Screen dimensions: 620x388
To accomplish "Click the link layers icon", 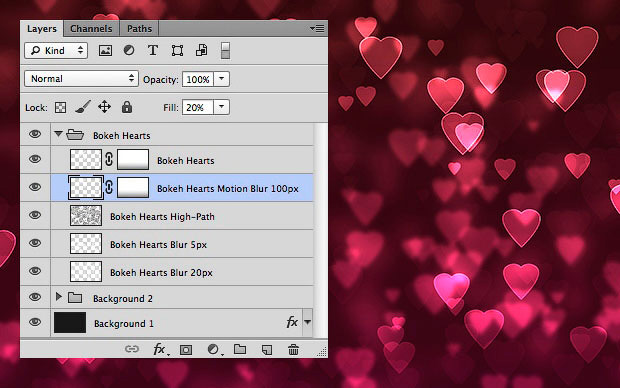I will point(132,349).
